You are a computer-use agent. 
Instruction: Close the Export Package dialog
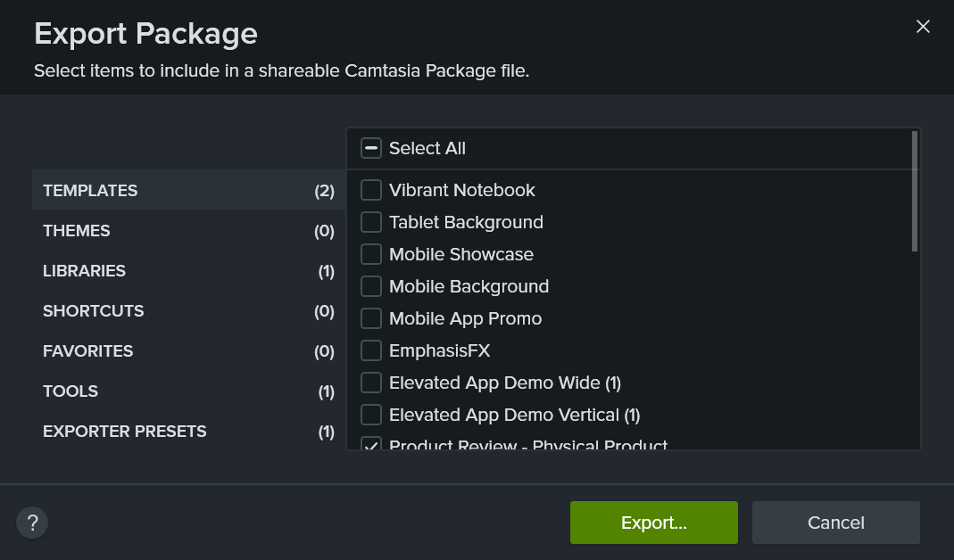[923, 27]
